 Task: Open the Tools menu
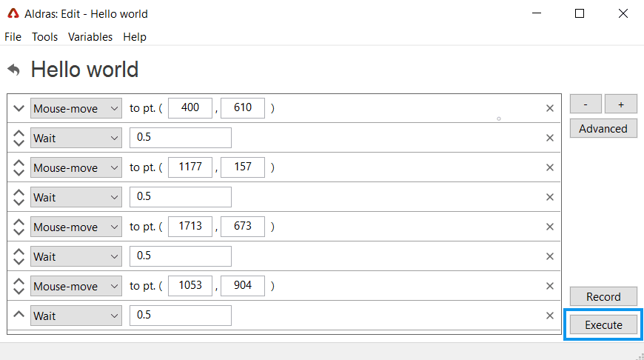[44, 37]
